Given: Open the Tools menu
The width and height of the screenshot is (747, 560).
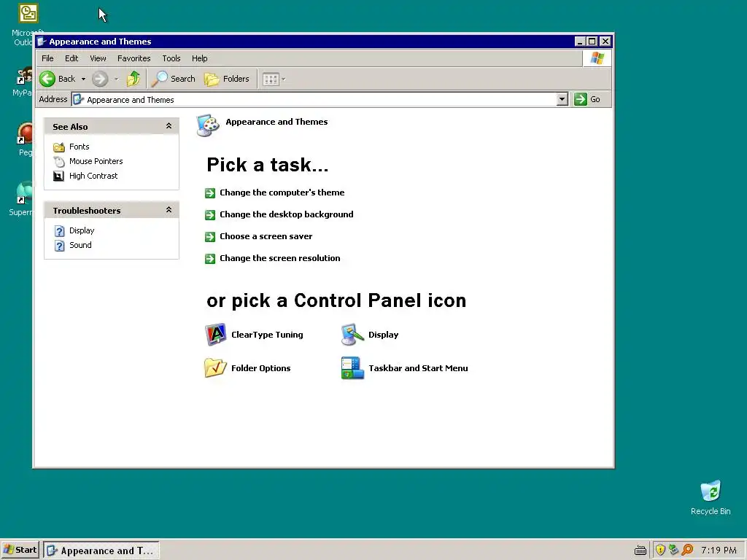Looking at the screenshot, I should (x=171, y=58).
